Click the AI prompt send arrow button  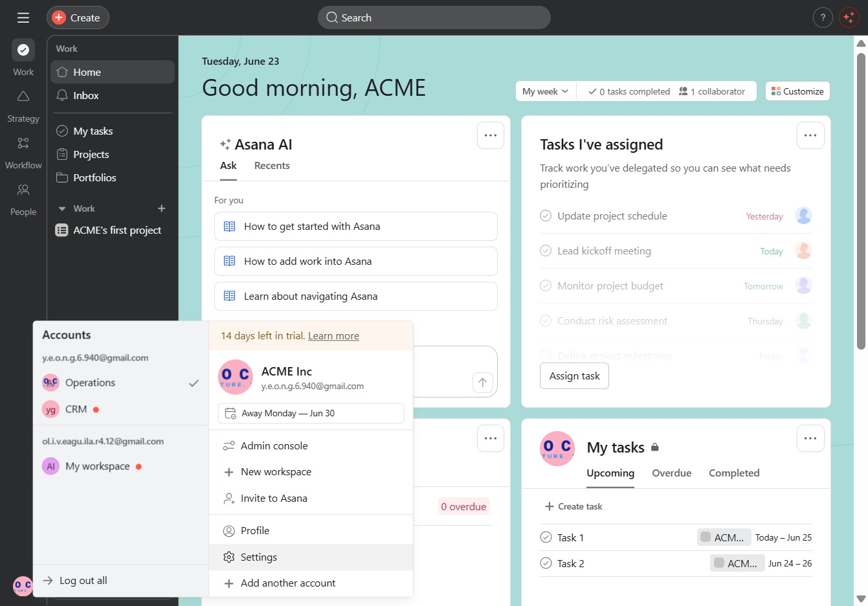tap(483, 383)
